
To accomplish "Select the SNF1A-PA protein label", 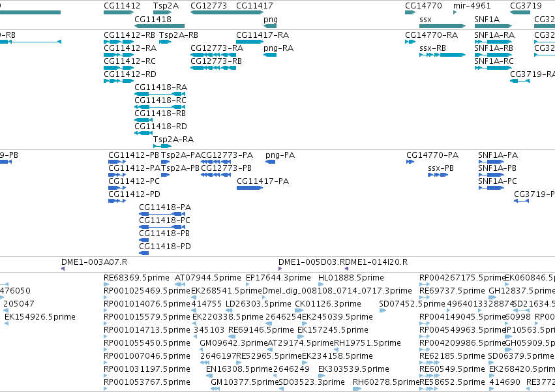I will [498, 155].
